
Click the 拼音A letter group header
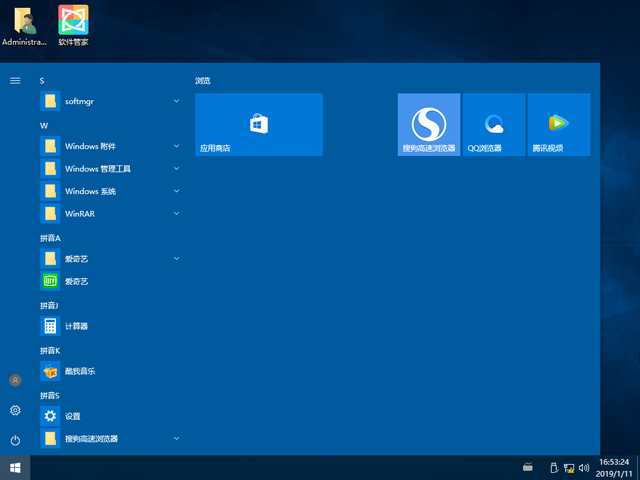pos(50,238)
